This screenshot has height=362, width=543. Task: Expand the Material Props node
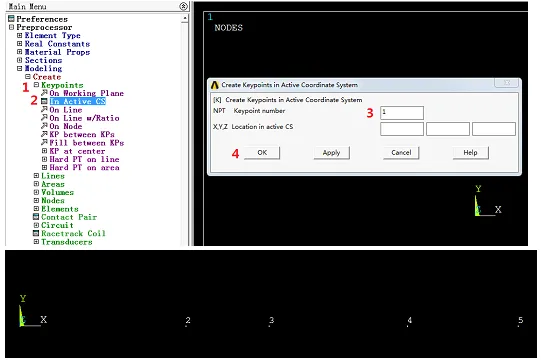coord(20,52)
